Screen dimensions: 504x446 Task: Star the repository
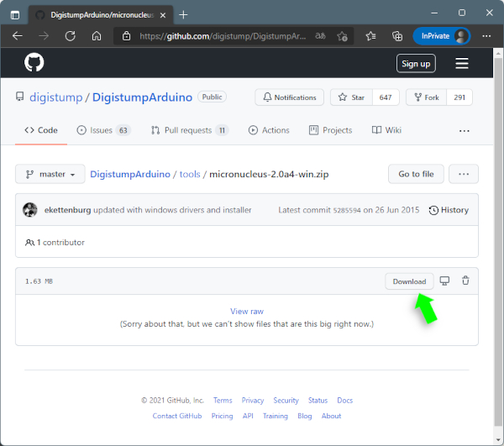351,97
